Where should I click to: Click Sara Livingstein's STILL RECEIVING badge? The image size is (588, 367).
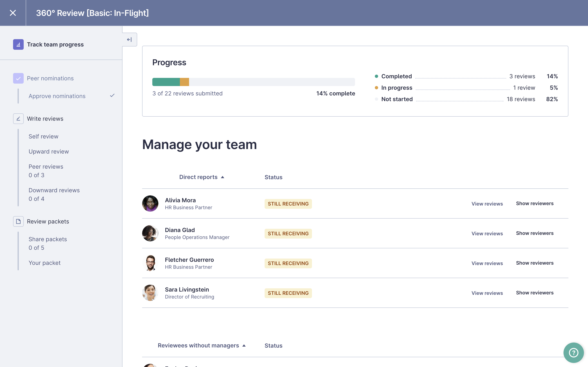click(288, 293)
